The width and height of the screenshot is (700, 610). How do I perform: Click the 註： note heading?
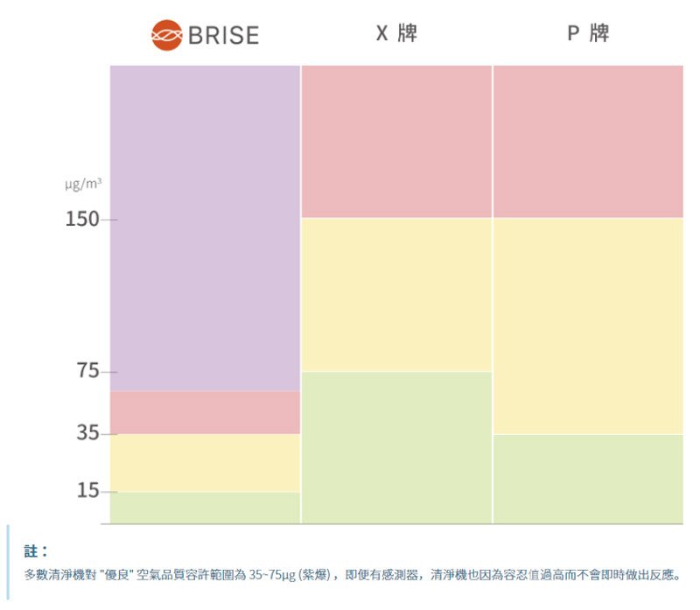36,551
